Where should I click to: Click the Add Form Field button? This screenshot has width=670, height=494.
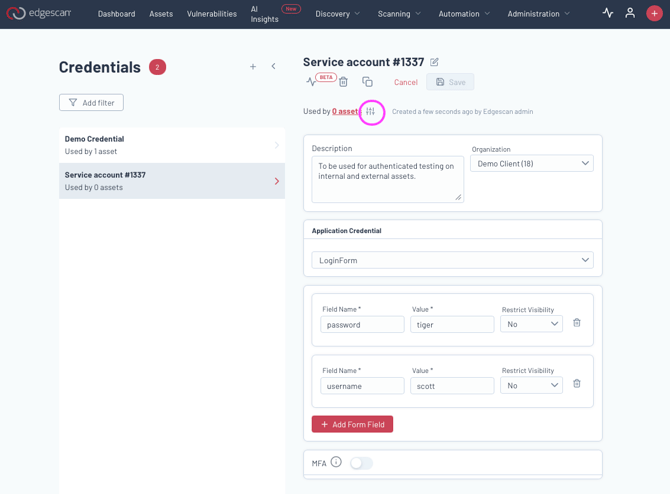click(x=352, y=424)
